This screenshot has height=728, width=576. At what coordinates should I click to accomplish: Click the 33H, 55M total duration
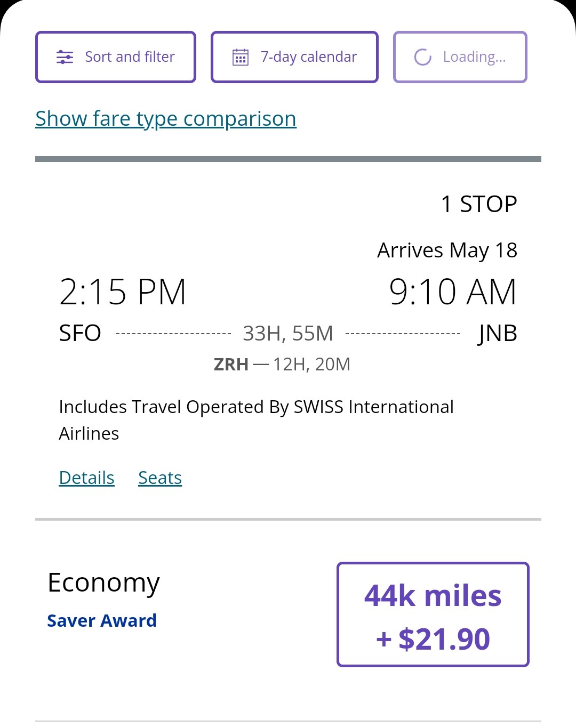pos(288,334)
